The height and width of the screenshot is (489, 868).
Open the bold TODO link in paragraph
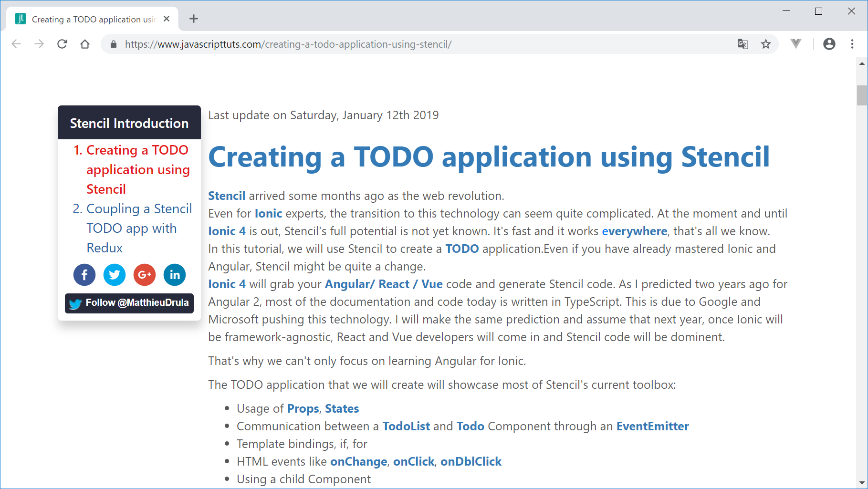click(462, 249)
